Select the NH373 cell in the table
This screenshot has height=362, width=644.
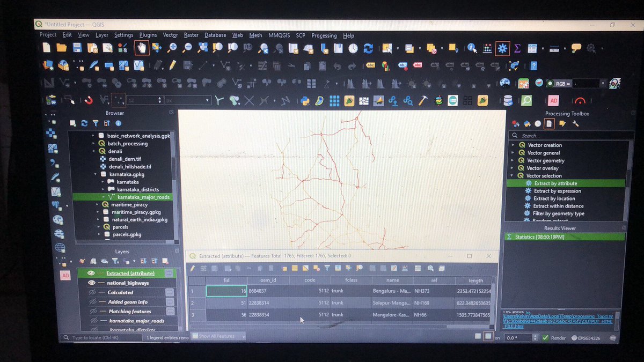434,291
